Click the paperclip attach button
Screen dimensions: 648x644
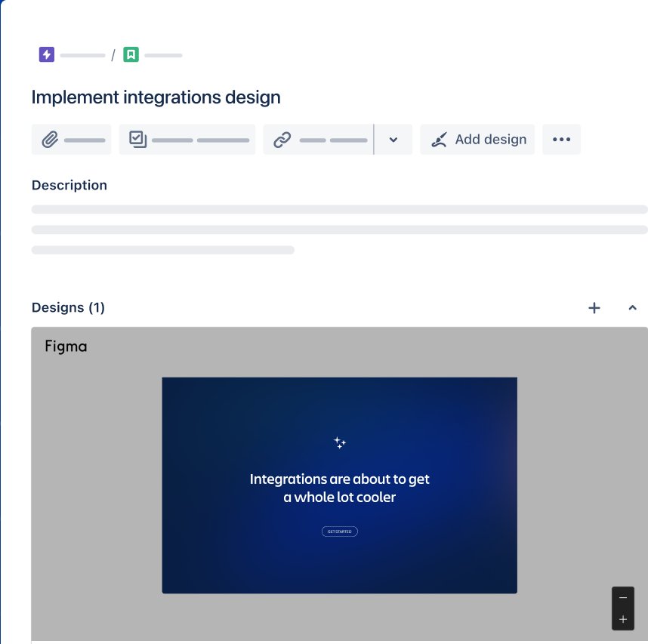[72, 140]
